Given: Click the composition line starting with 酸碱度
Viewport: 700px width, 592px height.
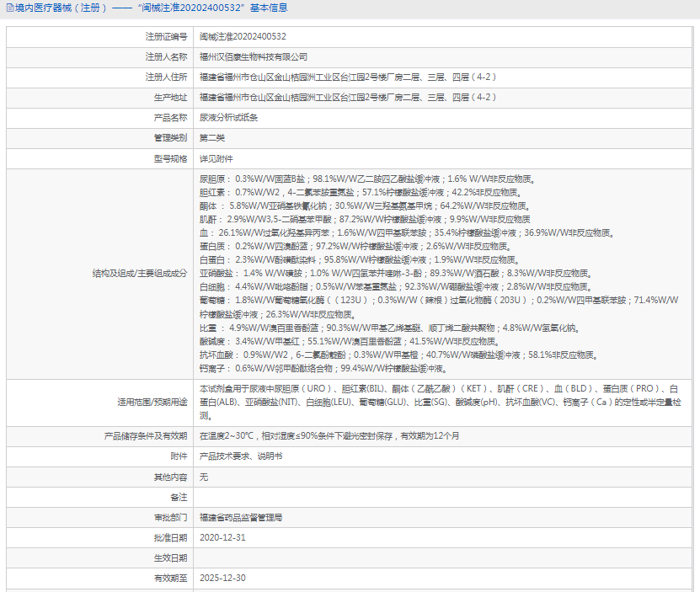Looking at the screenshot, I should (350, 342).
